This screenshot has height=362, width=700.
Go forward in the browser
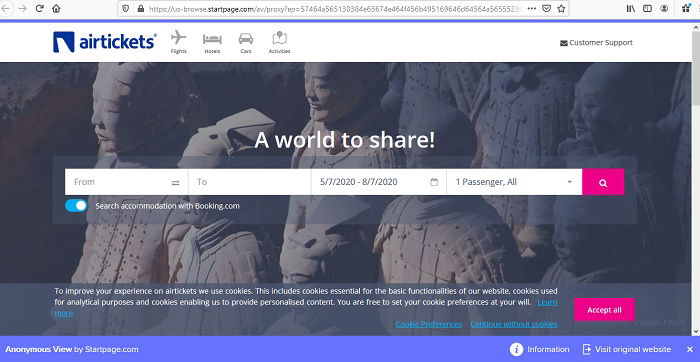tap(22, 8)
